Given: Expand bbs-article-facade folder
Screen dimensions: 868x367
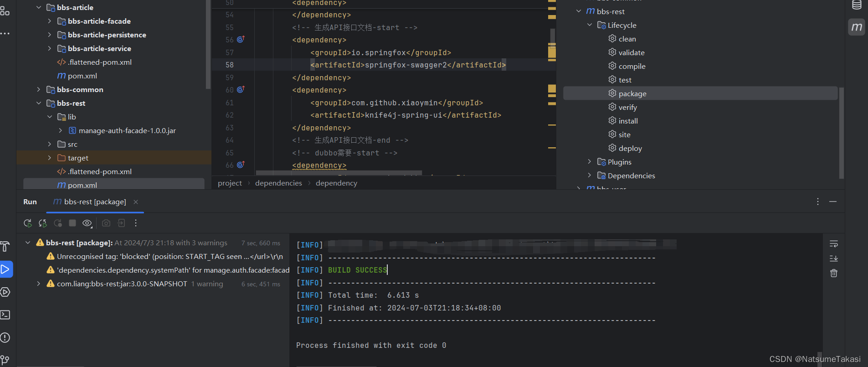Looking at the screenshot, I should pos(50,21).
